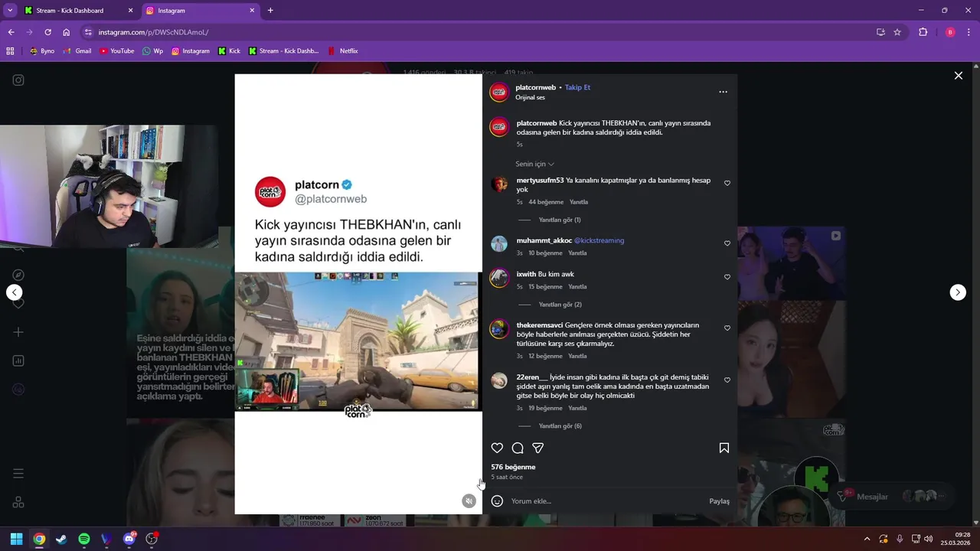The width and height of the screenshot is (980, 551).
Task: Switch to 'Stream - Kick Dashboard' tab
Action: pos(77,11)
